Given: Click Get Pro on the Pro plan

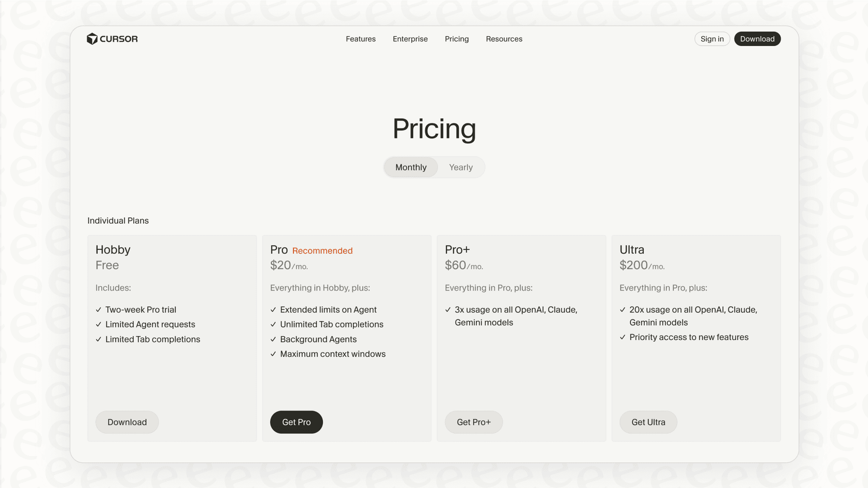Looking at the screenshot, I should [296, 422].
